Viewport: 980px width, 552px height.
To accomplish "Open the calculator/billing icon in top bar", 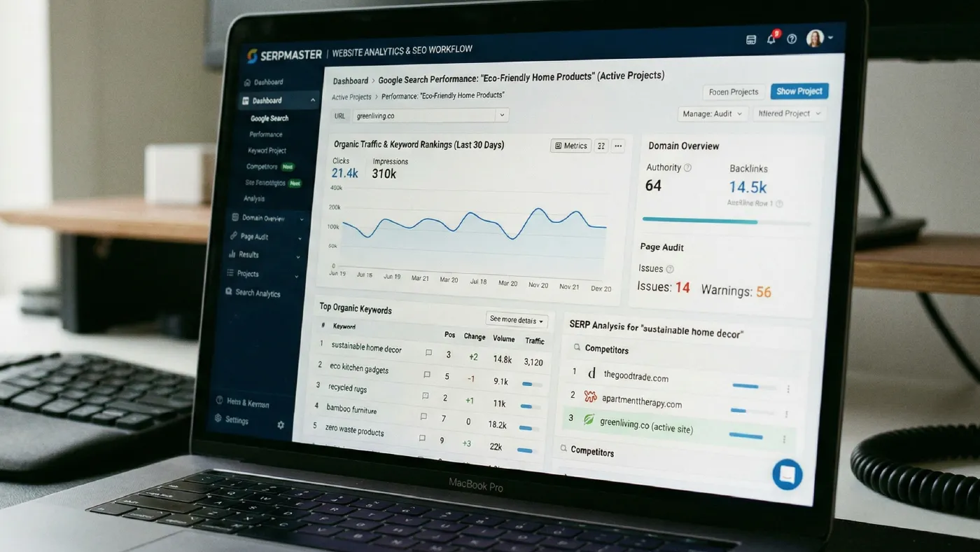I will coord(751,40).
